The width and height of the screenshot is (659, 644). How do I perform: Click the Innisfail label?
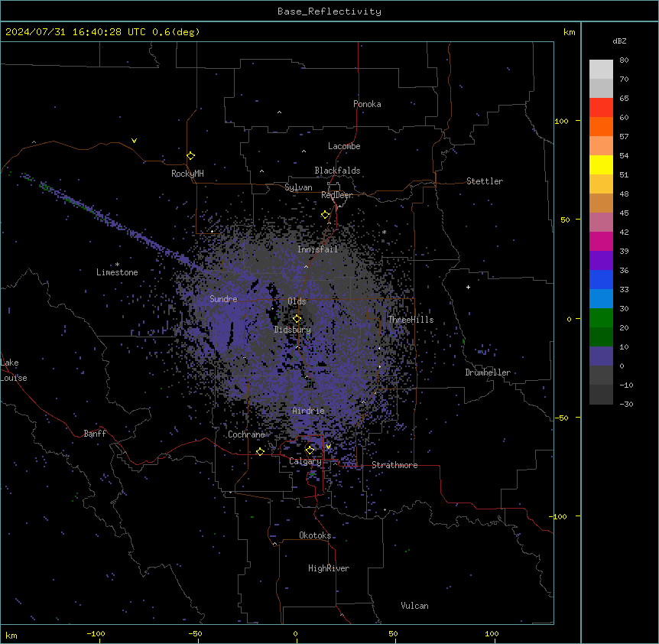point(317,249)
